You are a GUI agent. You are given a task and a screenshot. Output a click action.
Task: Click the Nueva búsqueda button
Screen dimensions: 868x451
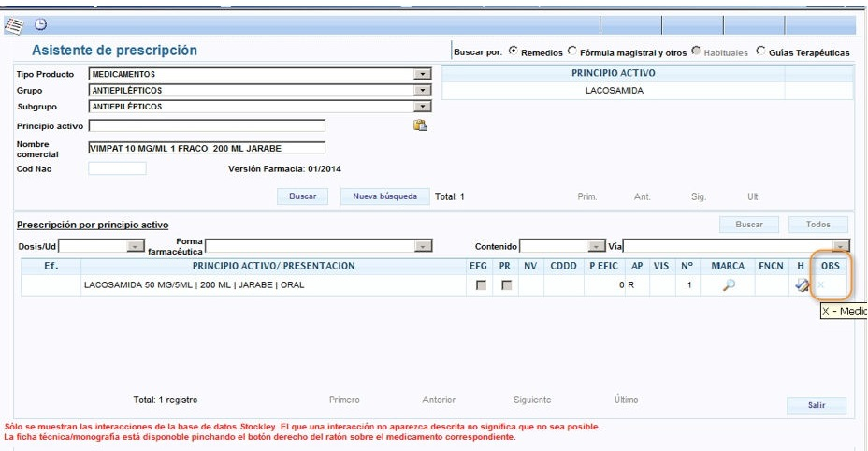[x=384, y=196]
